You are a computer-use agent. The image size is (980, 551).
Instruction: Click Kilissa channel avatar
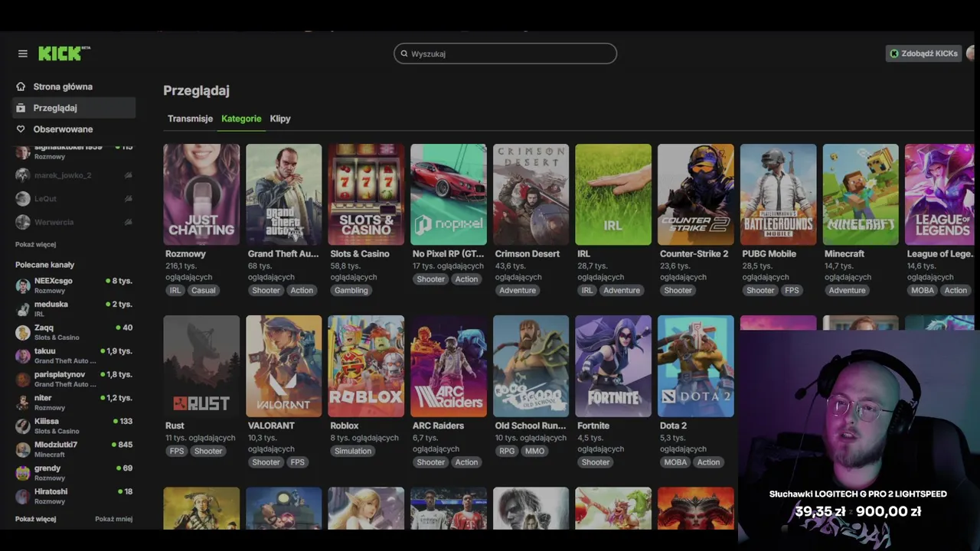click(x=23, y=425)
